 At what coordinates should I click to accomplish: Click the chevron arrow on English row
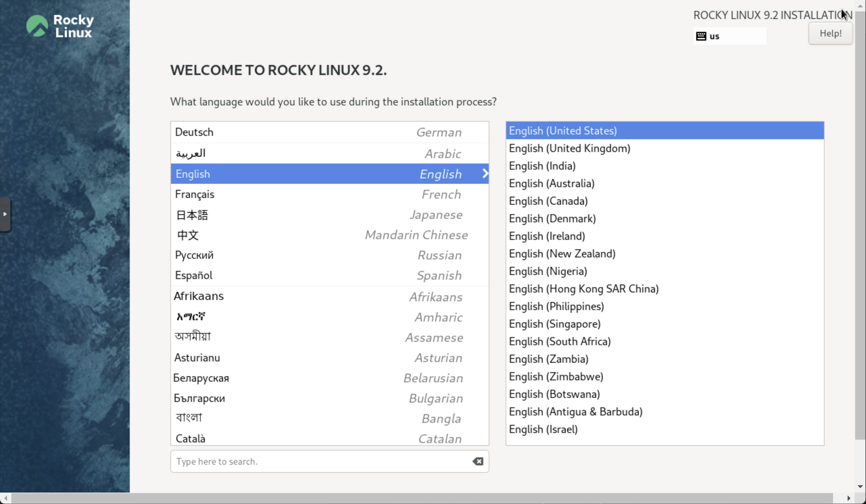[x=485, y=174]
